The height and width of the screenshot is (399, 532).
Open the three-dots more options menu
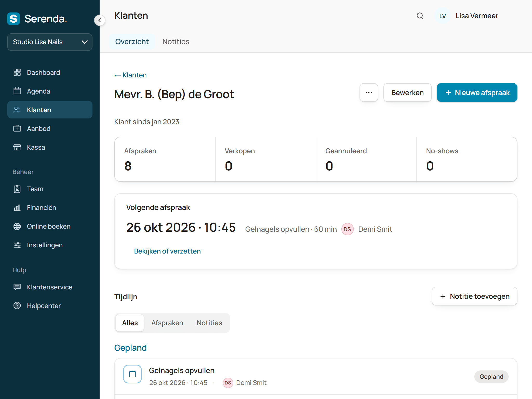point(369,92)
